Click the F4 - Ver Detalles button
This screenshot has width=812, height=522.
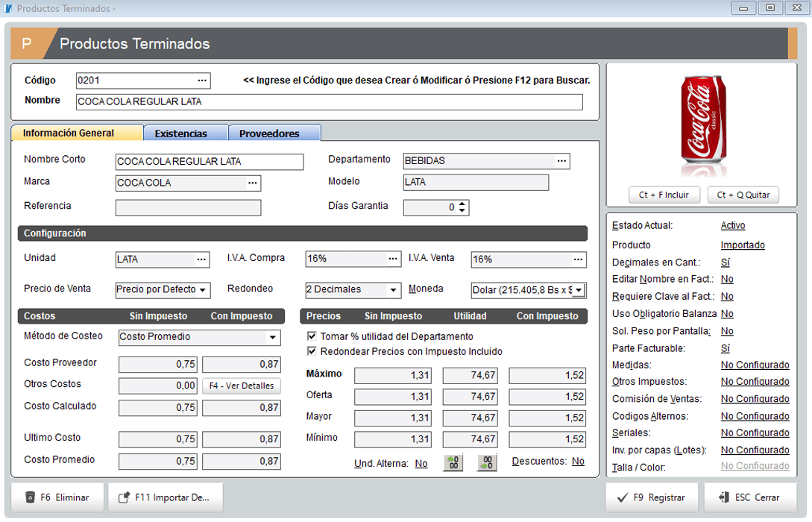coord(242,386)
